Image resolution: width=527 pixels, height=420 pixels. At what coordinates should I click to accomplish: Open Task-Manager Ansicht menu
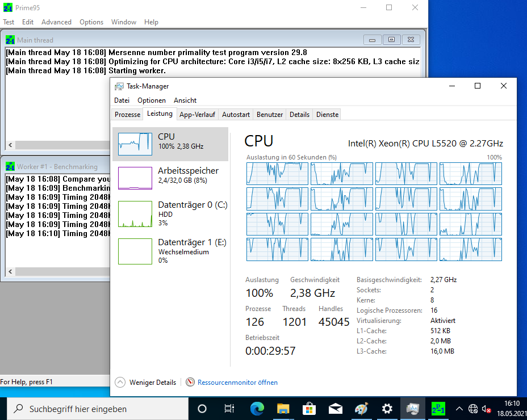click(185, 100)
